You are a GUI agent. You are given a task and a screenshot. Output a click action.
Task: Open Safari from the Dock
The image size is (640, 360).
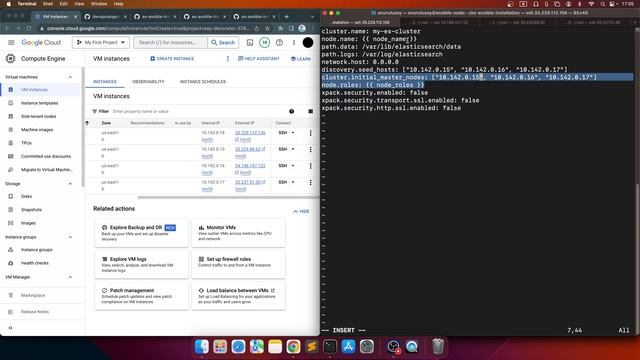pyautogui.click(x=238, y=347)
